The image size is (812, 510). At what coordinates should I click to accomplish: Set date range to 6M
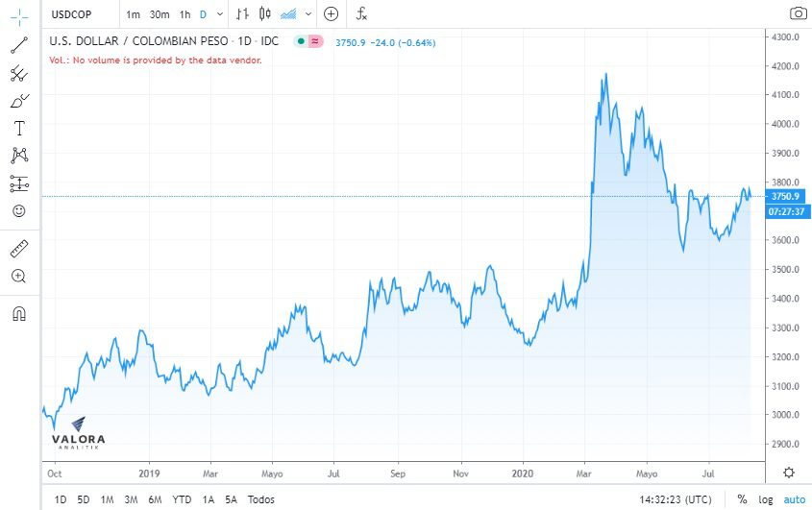155,499
